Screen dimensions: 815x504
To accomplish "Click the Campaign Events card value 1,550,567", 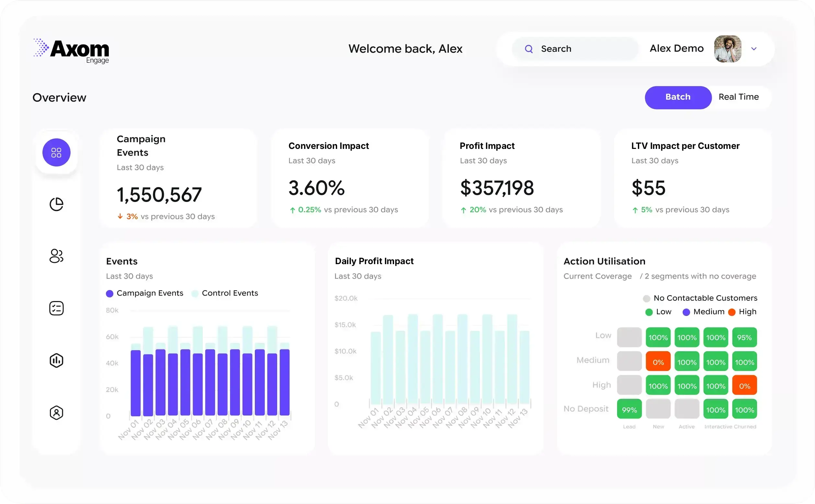I will pyautogui.click(x=159, y=195).
